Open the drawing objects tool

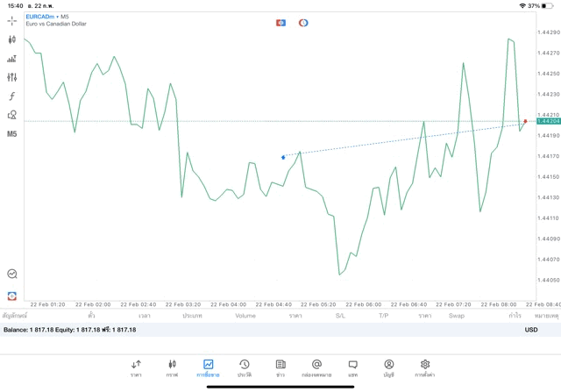pyautogui.click(x=12, y=115)
